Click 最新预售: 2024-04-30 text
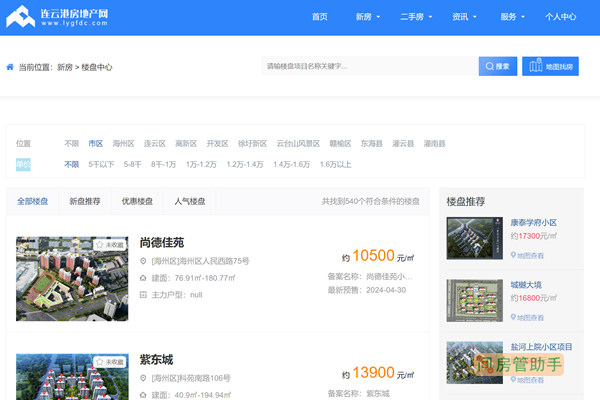Viewport: 600px width, 400px height. pyautogui.click(x=367, y=290)
